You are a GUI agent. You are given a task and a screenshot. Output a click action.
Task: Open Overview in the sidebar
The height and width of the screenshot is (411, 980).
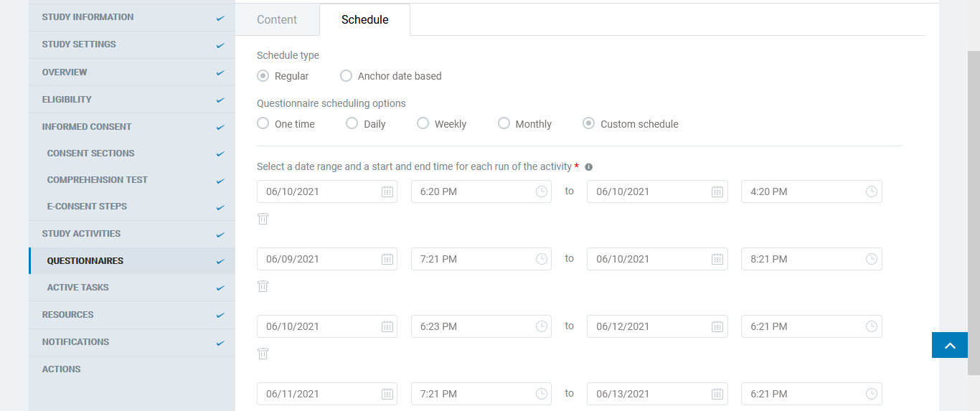click(132, 72)
